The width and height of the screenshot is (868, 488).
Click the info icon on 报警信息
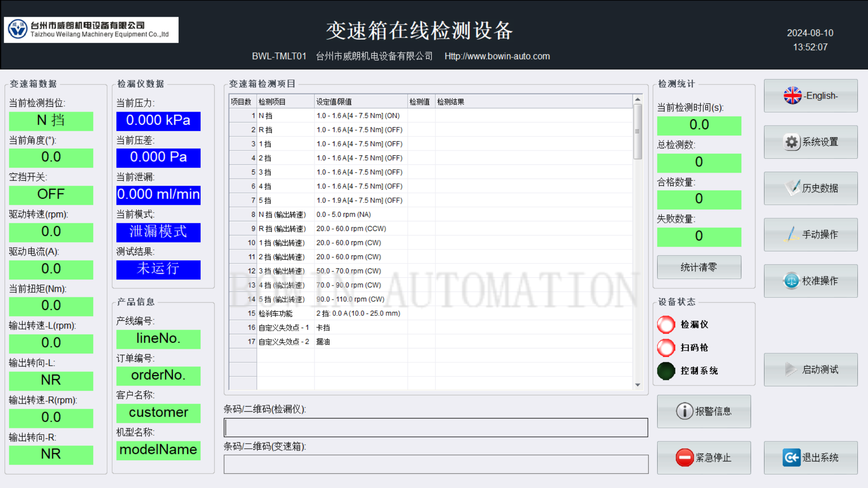tap(684, 411)
